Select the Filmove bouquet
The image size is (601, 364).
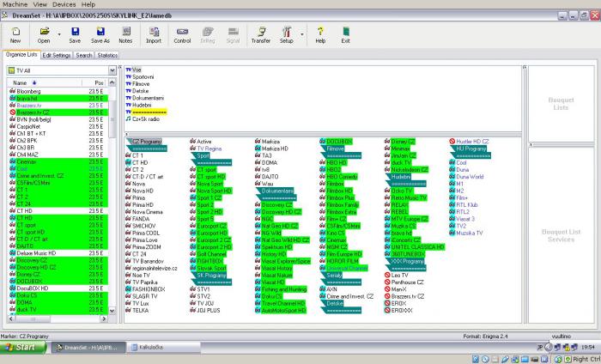coord(137,84)
